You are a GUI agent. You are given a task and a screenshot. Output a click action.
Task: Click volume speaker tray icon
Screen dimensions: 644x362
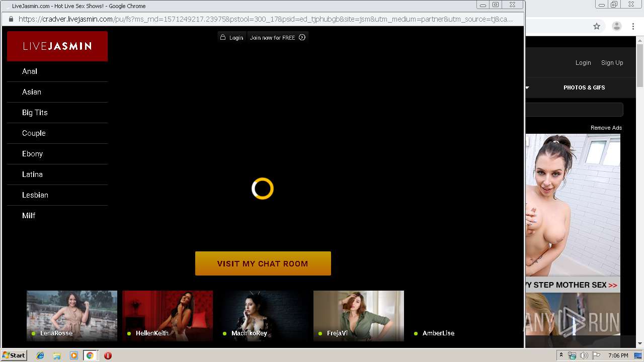click(x=584, y=355)
